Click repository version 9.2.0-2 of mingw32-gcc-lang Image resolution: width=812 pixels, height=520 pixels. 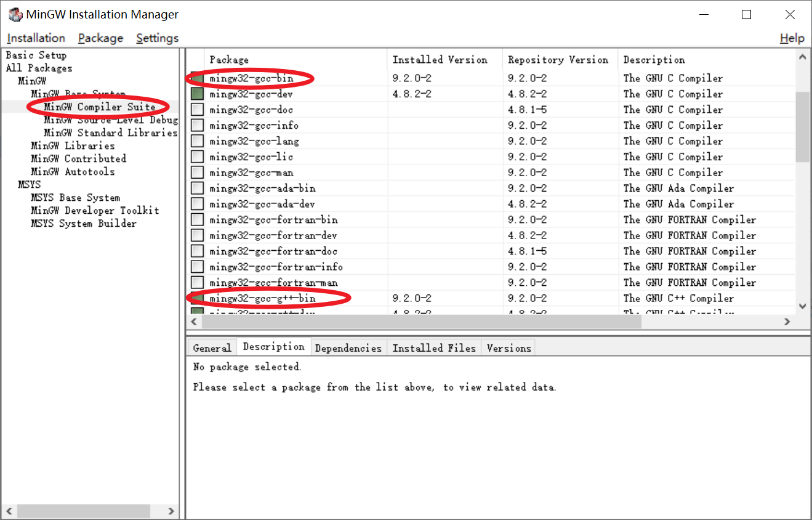coord(528,141)
